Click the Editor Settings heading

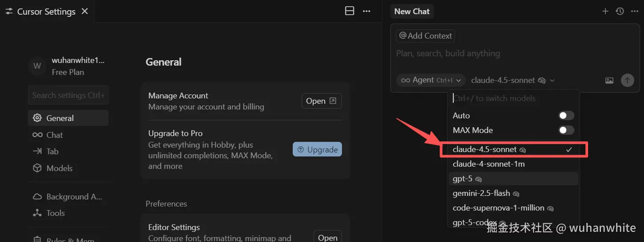point(174,227)
